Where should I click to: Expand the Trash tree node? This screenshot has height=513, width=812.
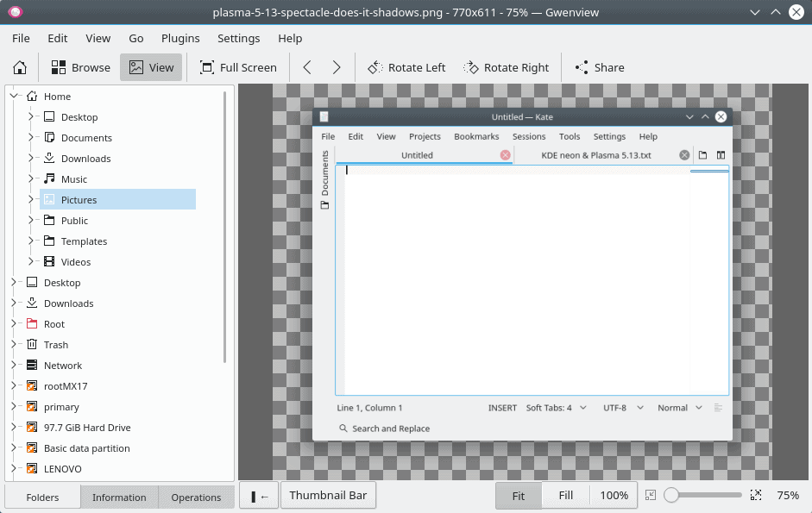tap(14, 344)
